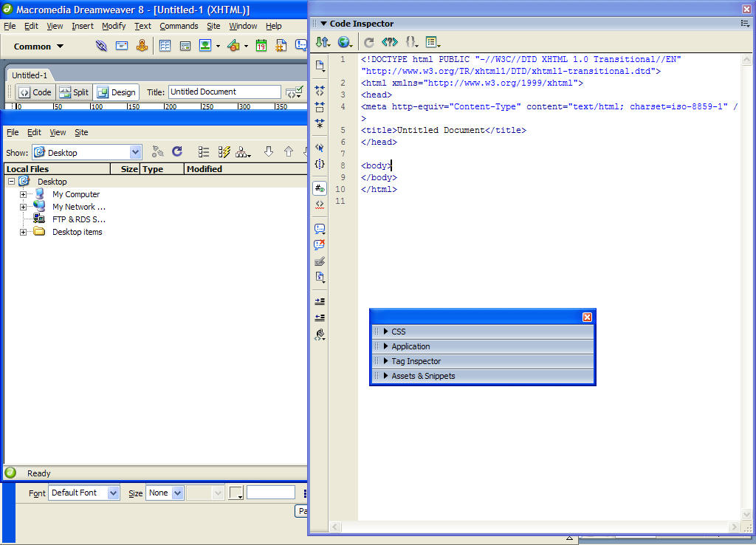Click the Balance Braces icon
The image size is (756, 545).
[320, 164]
